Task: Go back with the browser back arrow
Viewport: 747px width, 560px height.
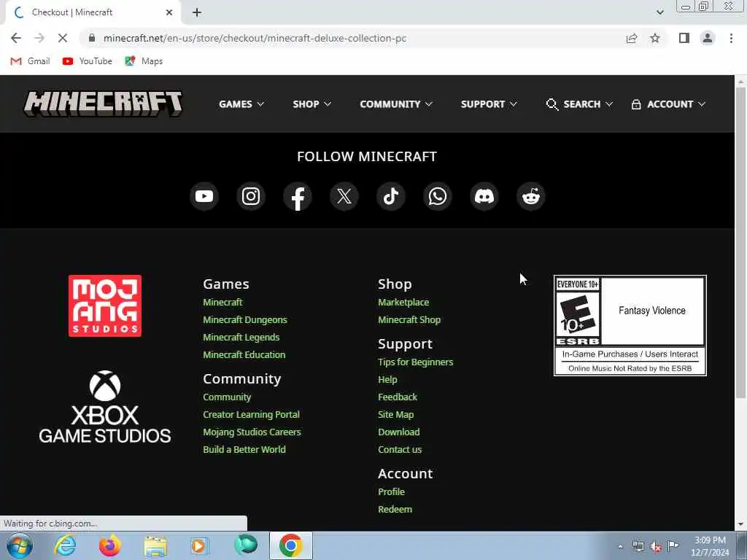Action: click(x=16, y=38)
